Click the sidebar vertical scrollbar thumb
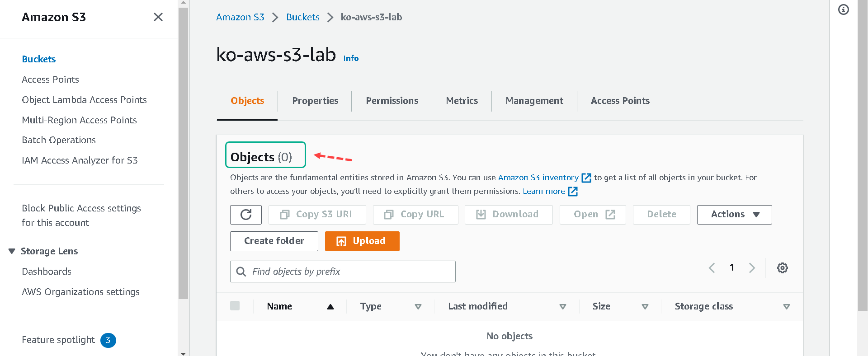The image size is (868, 356). click(x=183, y=153)
